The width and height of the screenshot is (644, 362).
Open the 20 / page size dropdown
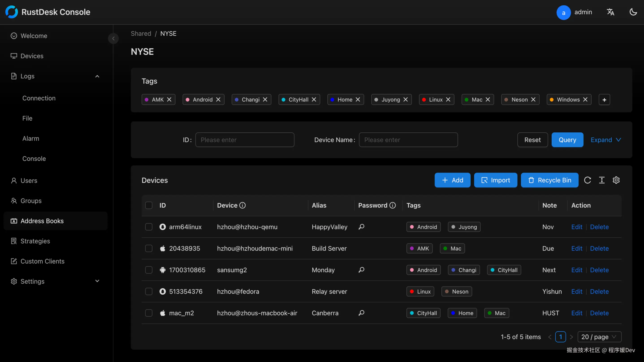599,337
